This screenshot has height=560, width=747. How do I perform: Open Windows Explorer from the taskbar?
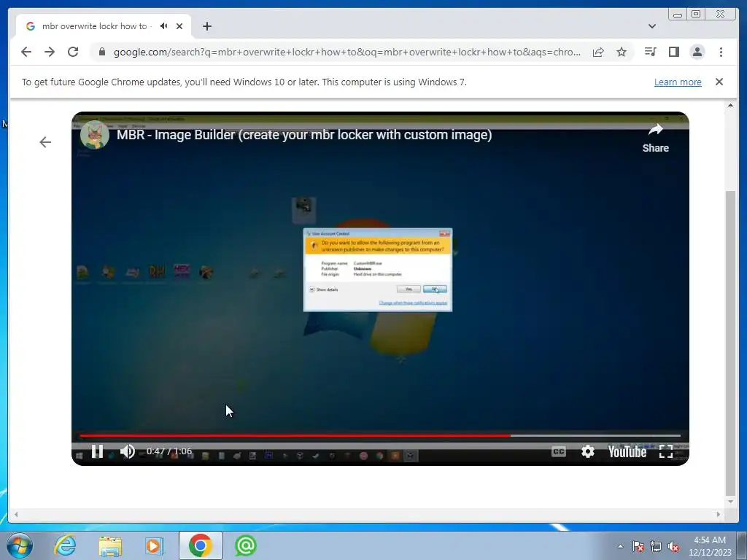point(110,545)
